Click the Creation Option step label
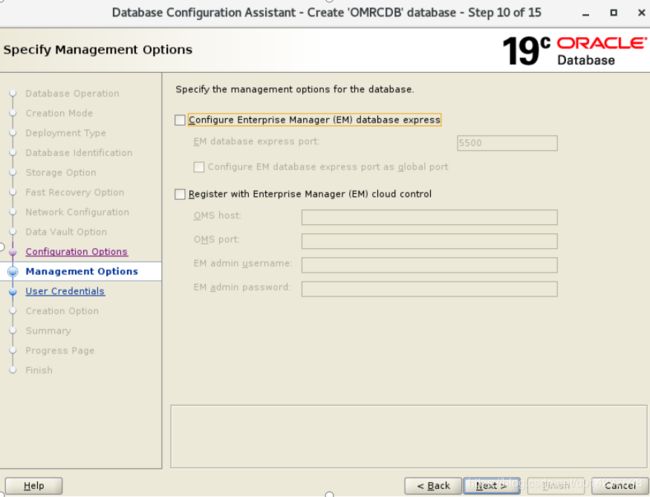650x497 pixels. tap(62, 311)
